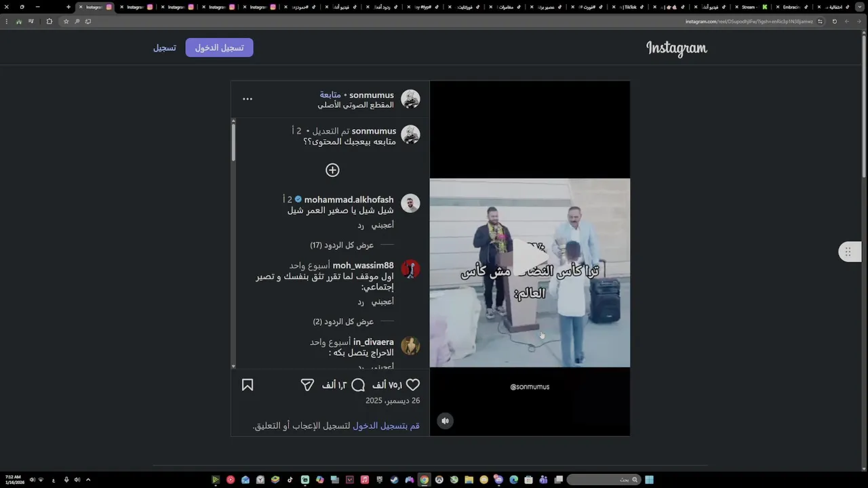Open mohammad.alkhofash avatar
The width and height of the screenshot is (868, 488).
point(410,203)
